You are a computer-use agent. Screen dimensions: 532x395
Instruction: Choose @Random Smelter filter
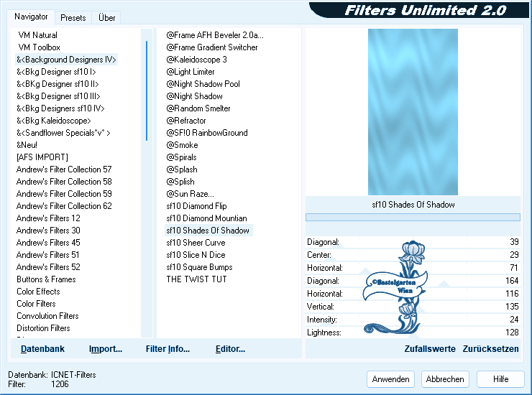pos(198,108)
